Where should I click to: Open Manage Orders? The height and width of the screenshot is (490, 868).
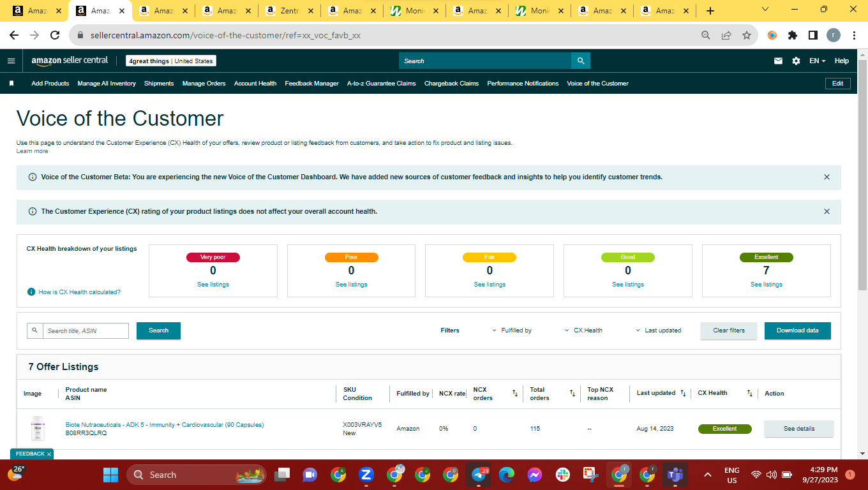click(x=204, y=84)
